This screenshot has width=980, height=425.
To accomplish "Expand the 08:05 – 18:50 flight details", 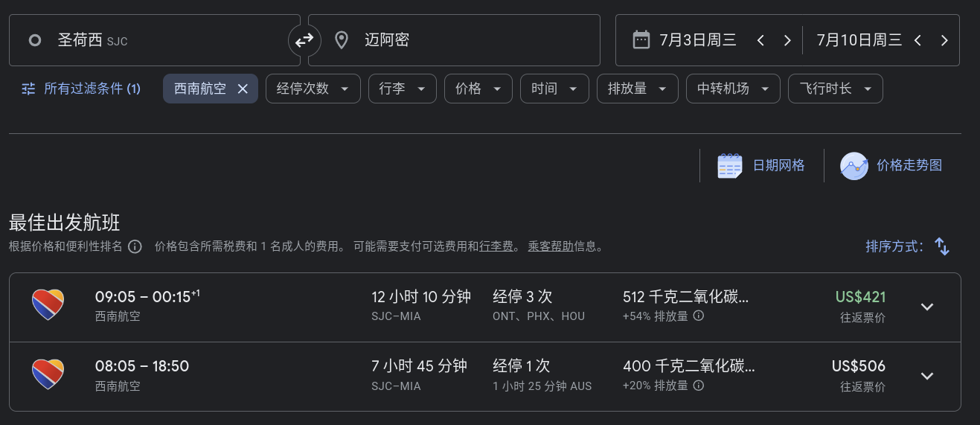I will tap(927, 376).
